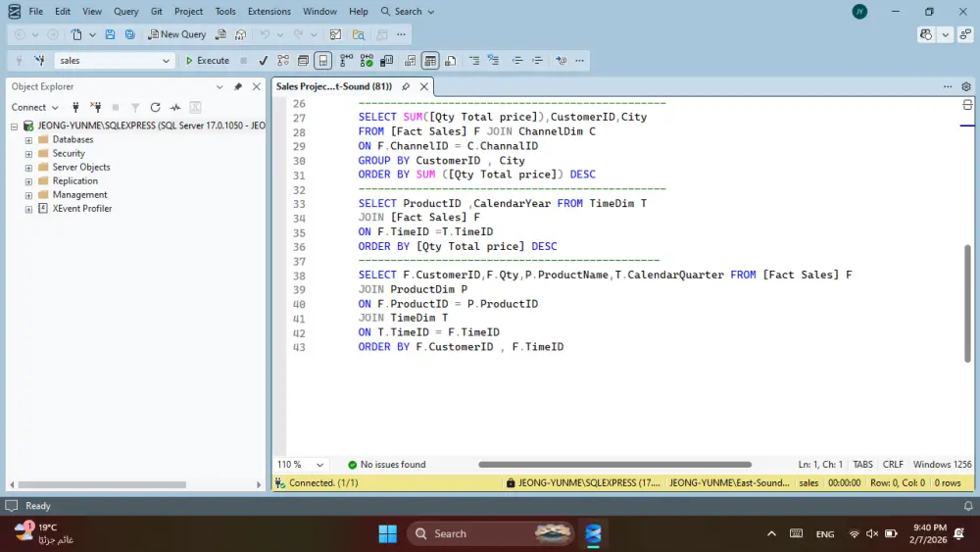Select Results to Text option
The width and height of the screenshot is (980, 552).
coord(410,61)
